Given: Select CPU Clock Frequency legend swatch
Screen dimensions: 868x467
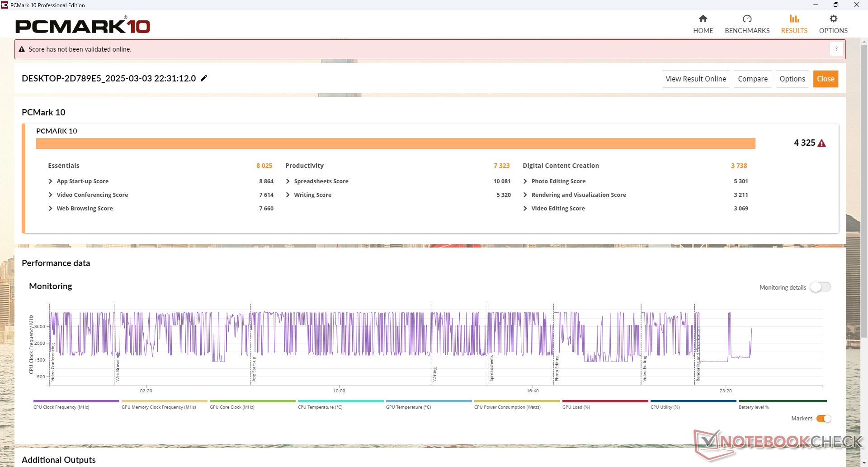Looking at the screenshot, I should [x=76, y=401].
